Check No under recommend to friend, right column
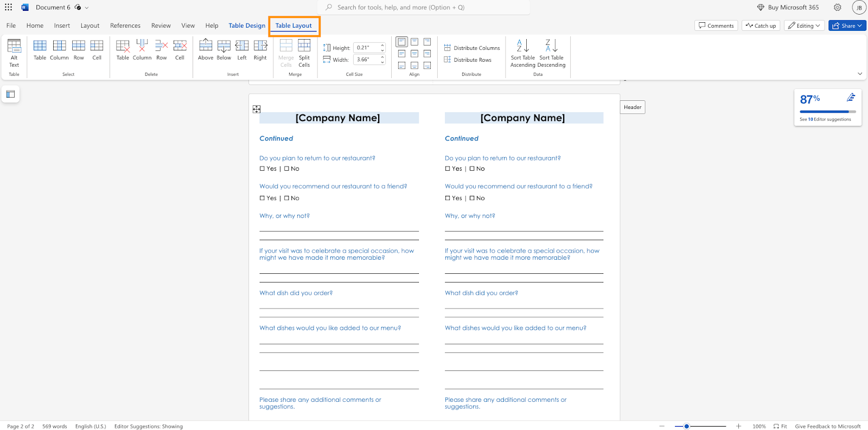 [x=472, y=198]
